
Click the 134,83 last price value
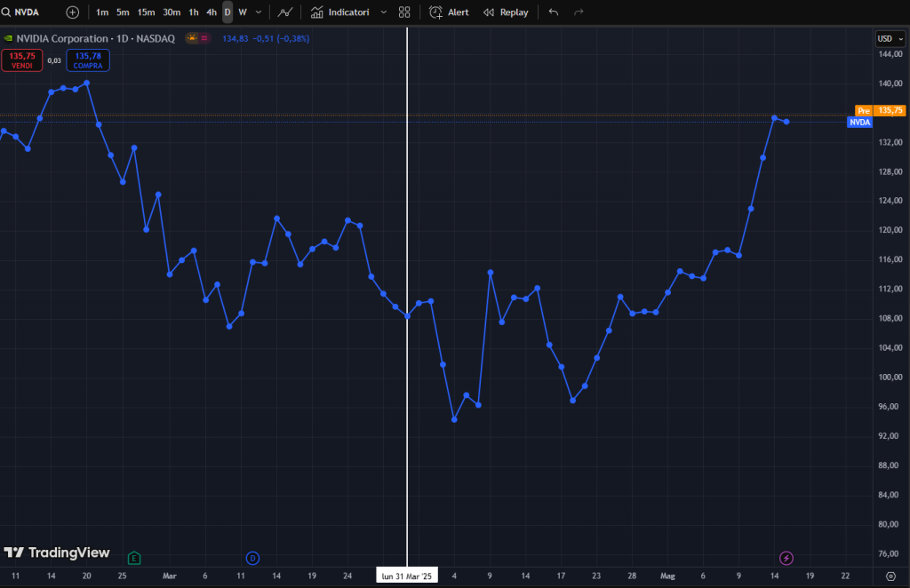point(235,38)
